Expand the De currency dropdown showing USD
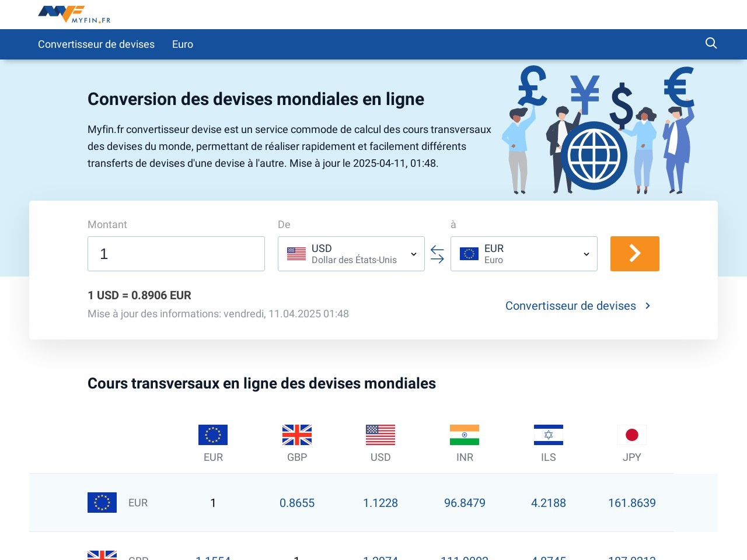The height and width of the screenshot is (560, 747). coord(351,254)
